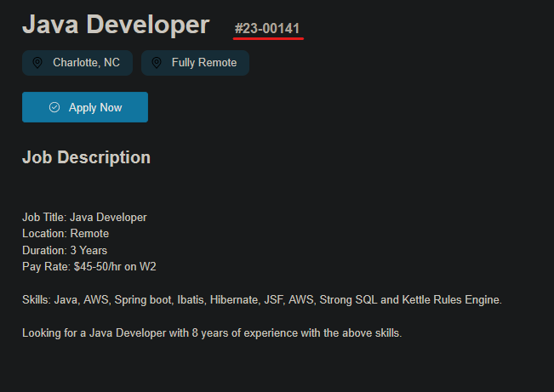Viewport: 554px width, 392px height.
Task: Click the '8 years of experience' sentence
Action: pos(212,333)
